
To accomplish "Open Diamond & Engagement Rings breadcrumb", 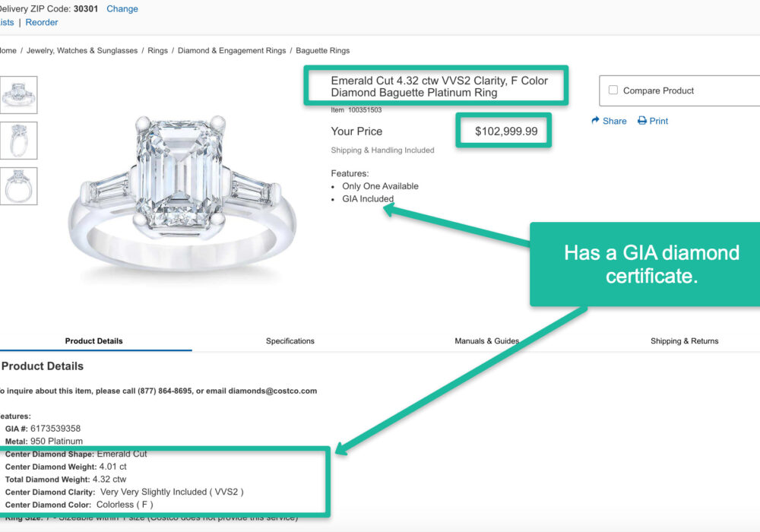I will [x=232, y=51].
